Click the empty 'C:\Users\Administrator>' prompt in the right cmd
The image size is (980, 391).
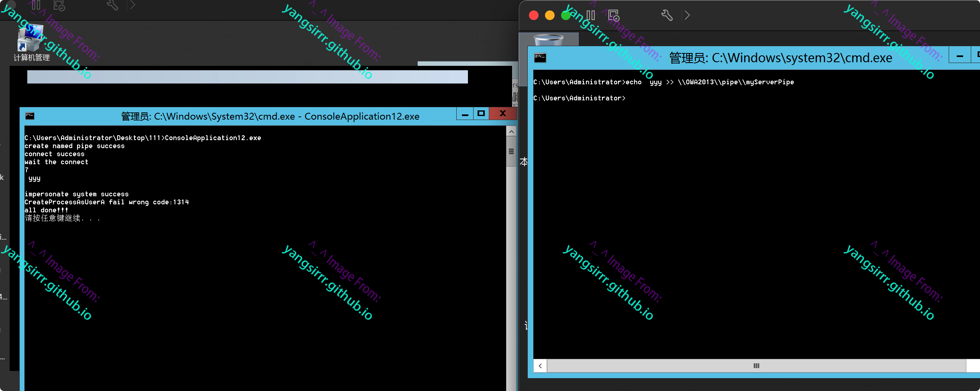point(579,98)
